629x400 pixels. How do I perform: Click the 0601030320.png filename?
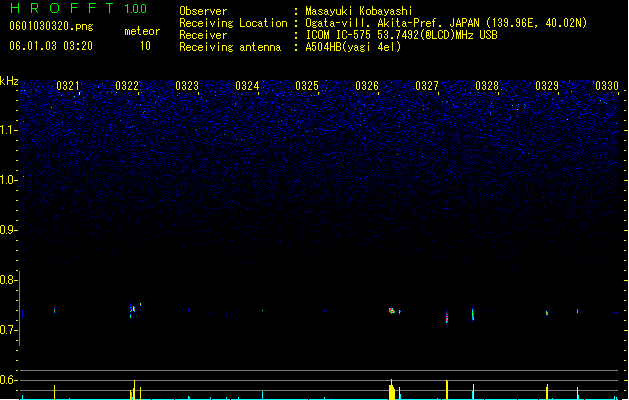coord(51,26)
